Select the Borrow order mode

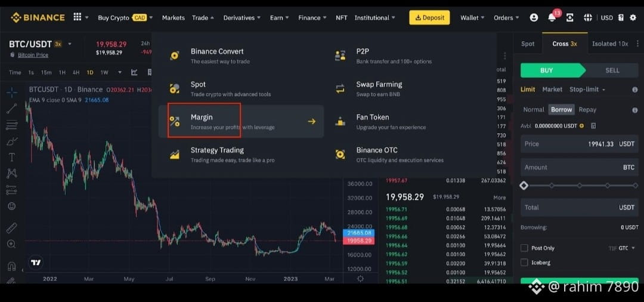(562, 110)
